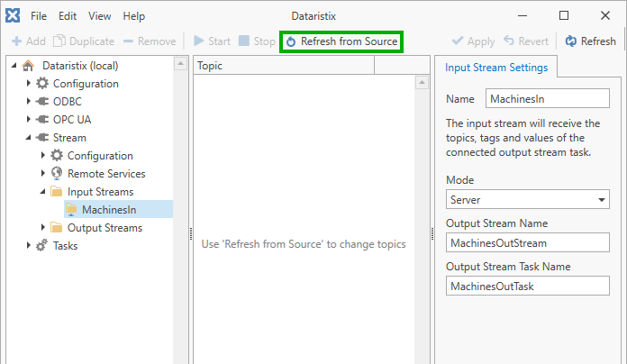
Task: Open the File menu
Action: pyautogui.click(x=39, y=16)
